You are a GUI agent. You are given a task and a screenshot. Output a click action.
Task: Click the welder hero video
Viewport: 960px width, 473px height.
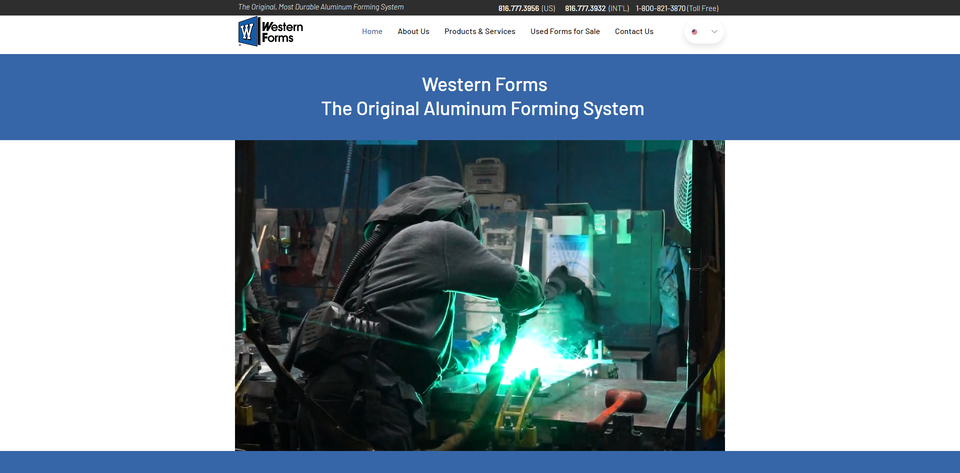click(480, 295)
